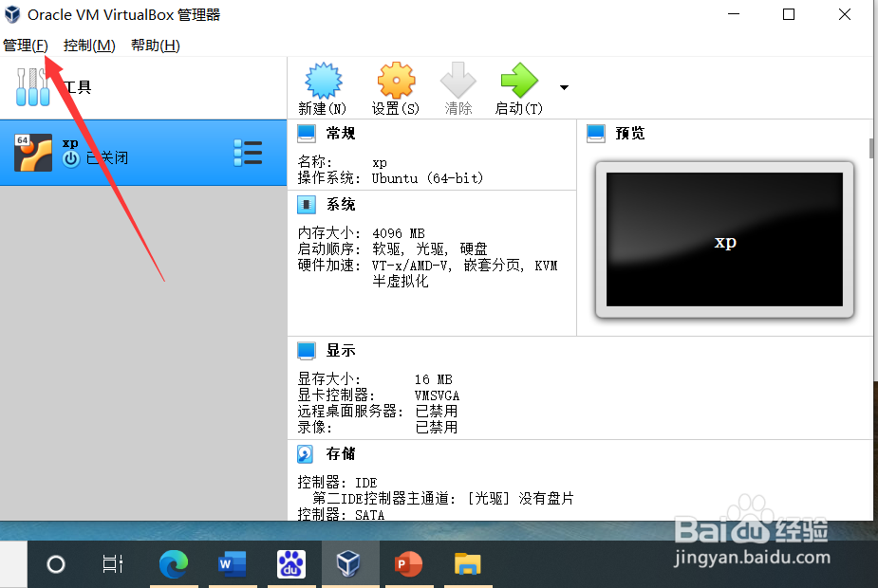The height and width of the screenshot is (588, 878).
Task: Click the 清除 discard arrow icon
Action: coord(458,81)
